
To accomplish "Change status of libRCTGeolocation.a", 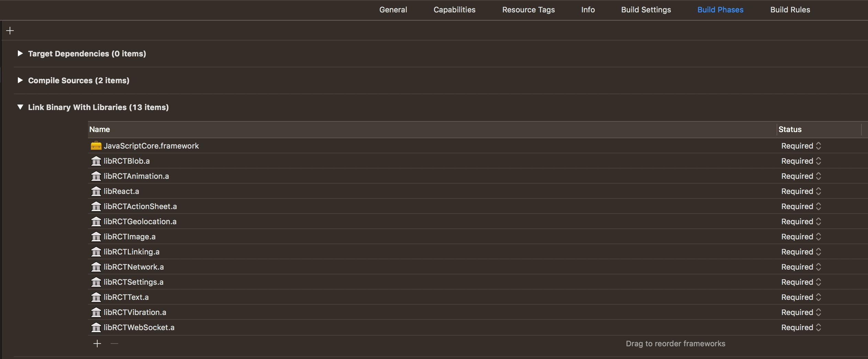I will click(x=801, y=221).
